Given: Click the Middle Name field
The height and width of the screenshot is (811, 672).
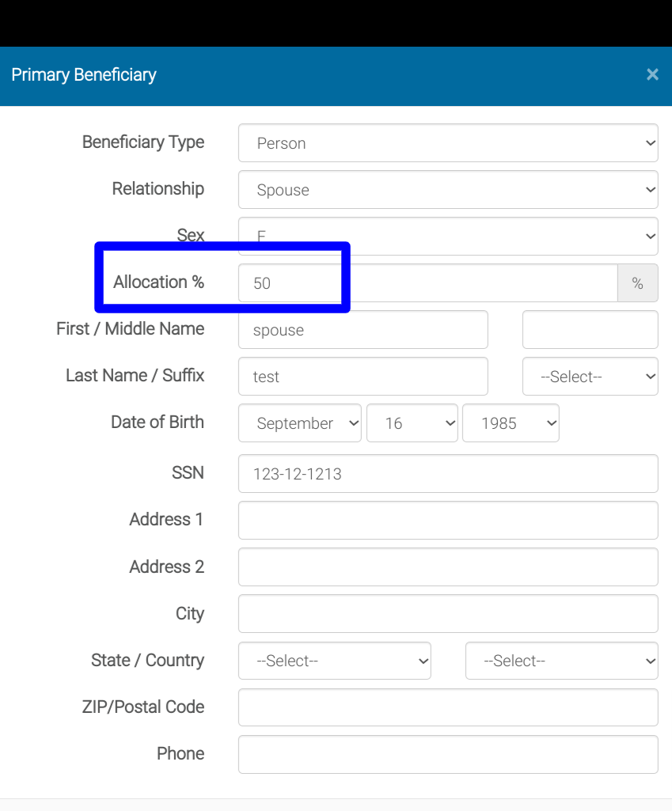Looking at the screenshot, I should (590, 330).
